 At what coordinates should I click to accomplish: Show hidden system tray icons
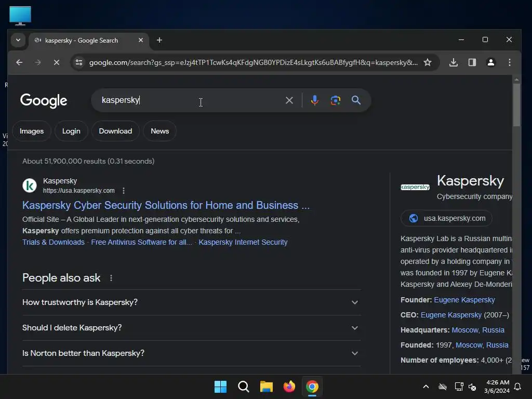pyautogui.click(x=426, y=387)
